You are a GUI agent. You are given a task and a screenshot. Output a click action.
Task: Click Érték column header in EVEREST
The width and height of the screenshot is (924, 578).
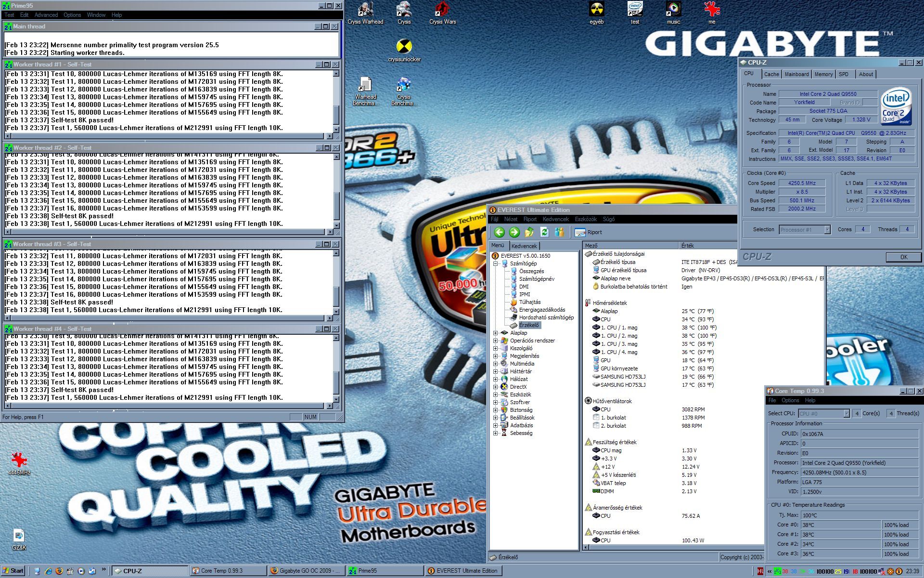[x=707, y=246]
